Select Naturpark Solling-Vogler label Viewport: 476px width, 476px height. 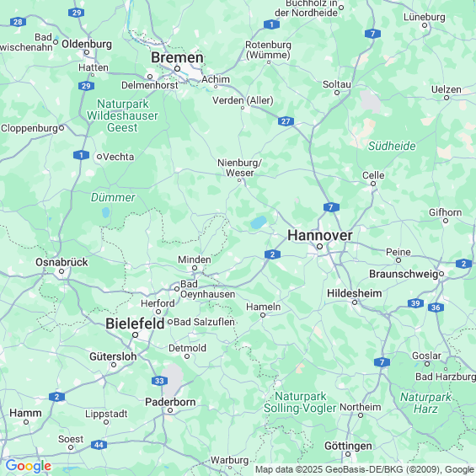(x=300, y=402)
